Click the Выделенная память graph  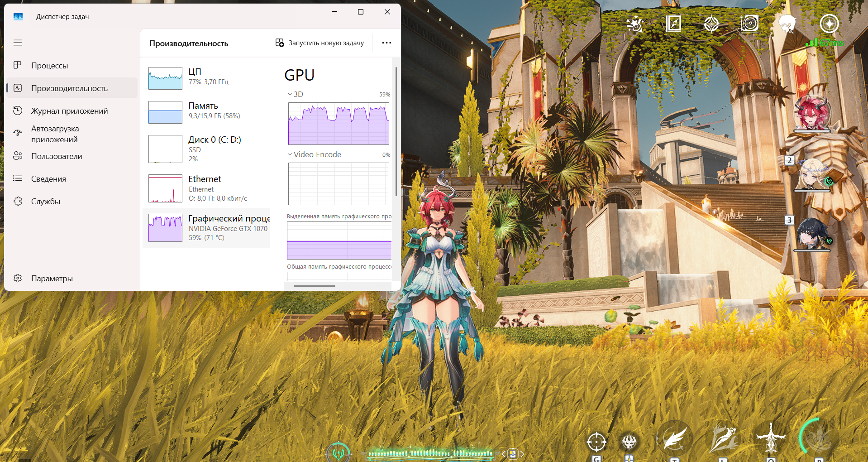pyautogui.click(x=339, y=241)
